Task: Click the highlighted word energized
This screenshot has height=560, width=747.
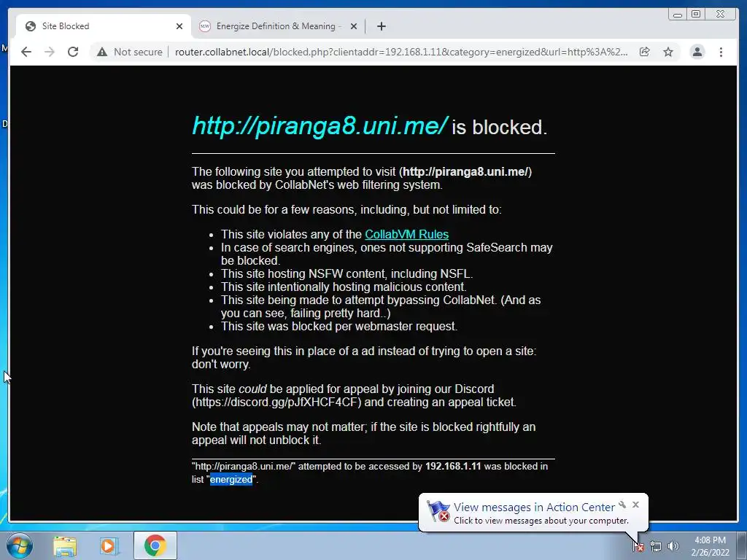Action: (x=231, y=480)
